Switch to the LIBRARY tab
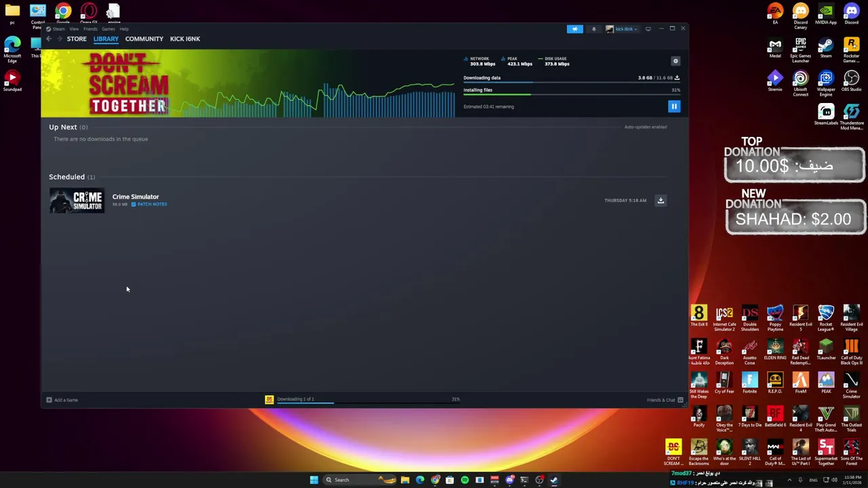The width and height of the screenshot is (868, 488). (106, 39)
